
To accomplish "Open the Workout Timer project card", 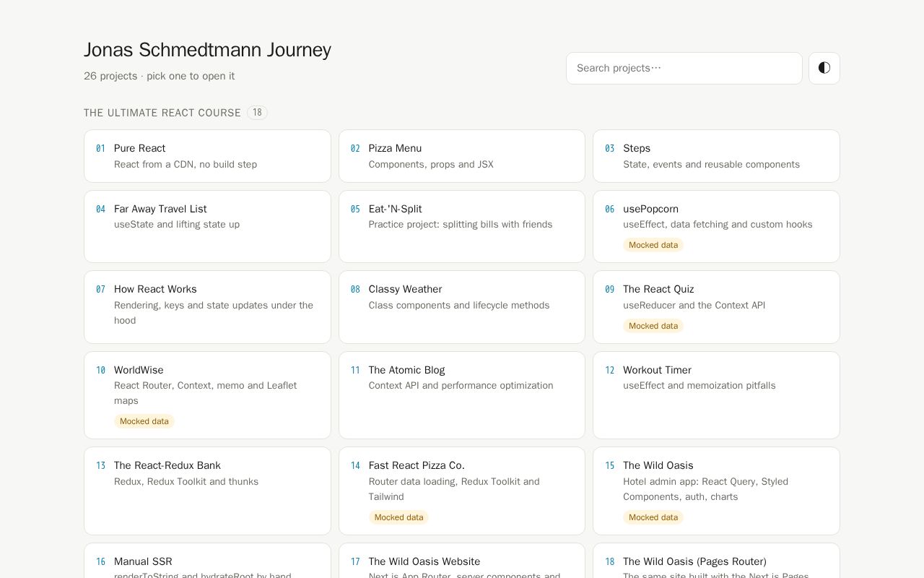I will (716, 395).
